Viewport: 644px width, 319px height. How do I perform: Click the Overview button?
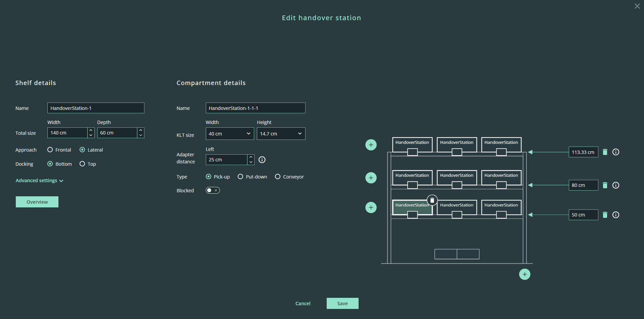37,202
